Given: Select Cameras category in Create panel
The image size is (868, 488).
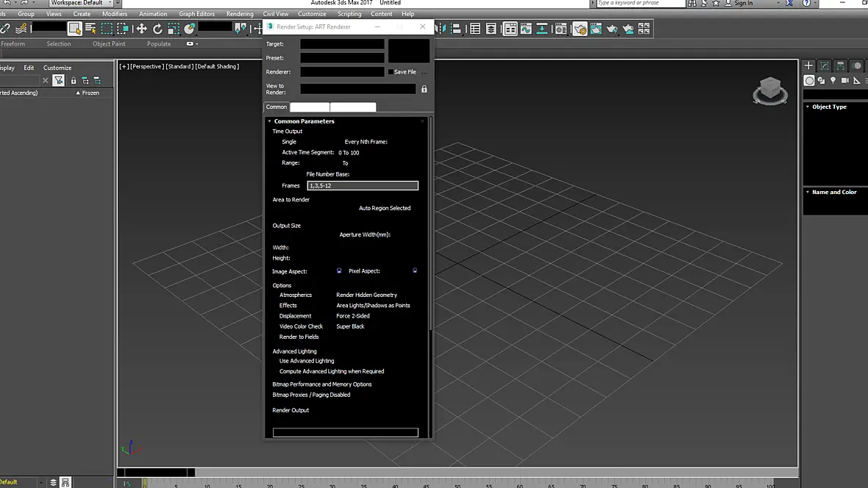Looking at the screenshot, I should tap(844, 81).
